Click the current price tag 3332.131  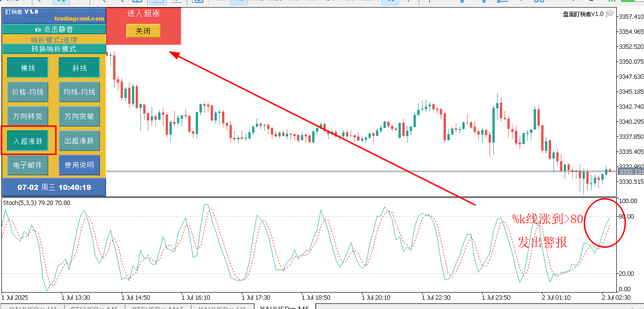coord(631,172)
